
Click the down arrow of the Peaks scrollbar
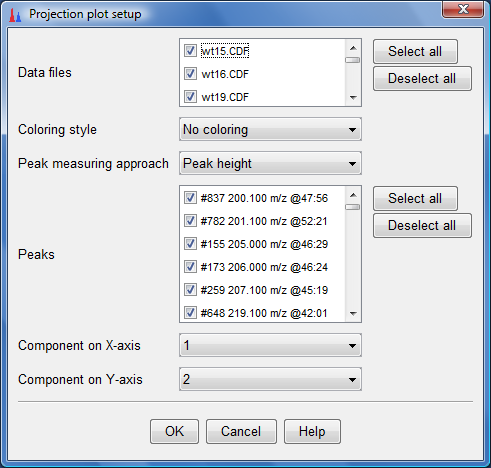[x=353, y=313]
